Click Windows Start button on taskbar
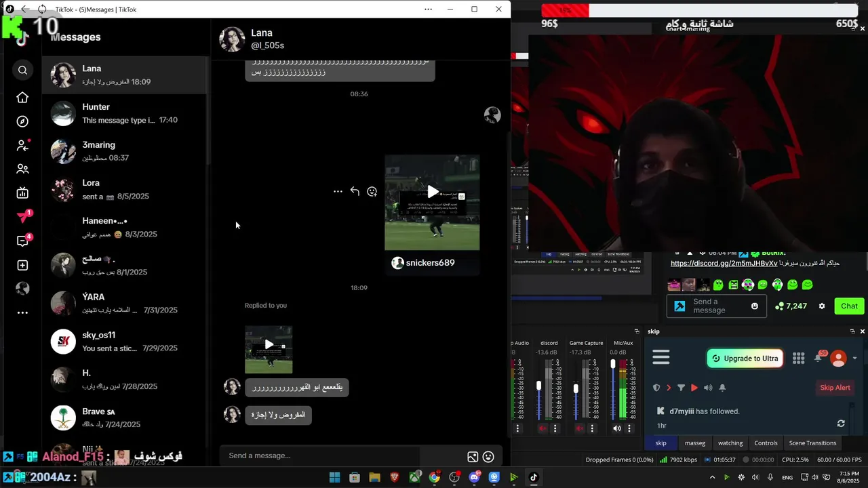The height and width of the screenshot is (488, 868). point(335,477)
